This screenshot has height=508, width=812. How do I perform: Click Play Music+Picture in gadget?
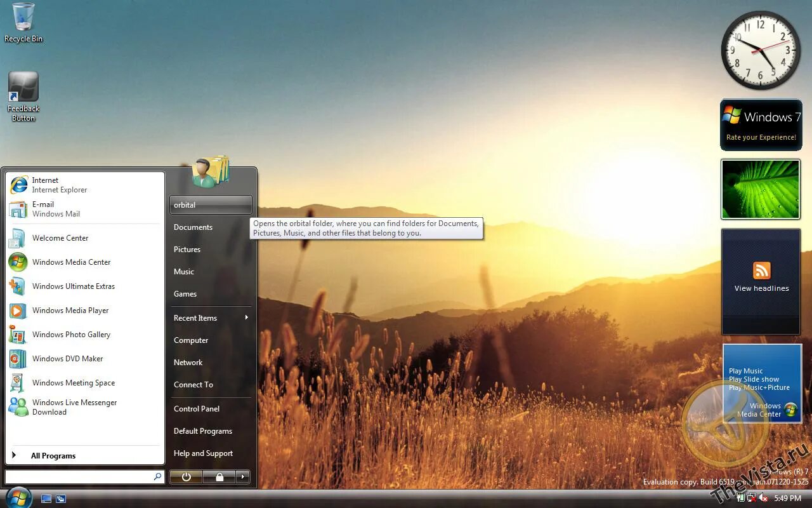point(759,387)
